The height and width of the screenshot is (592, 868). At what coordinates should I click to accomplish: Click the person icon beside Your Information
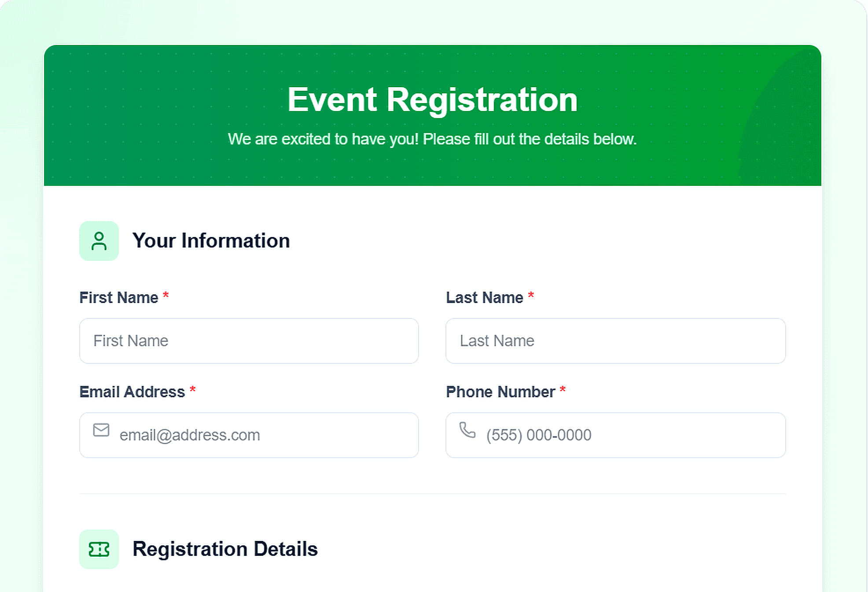99,240
